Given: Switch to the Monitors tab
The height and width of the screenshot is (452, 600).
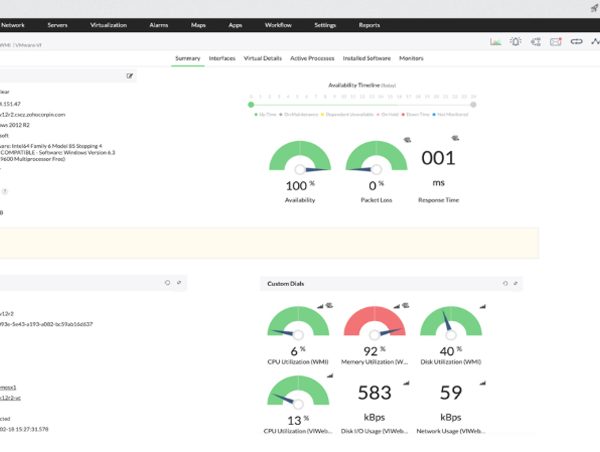Looking at the screenshot, I should (x=411, y=58).
